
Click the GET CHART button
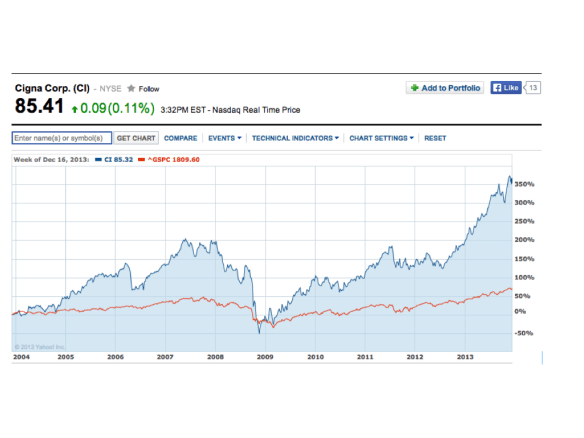tap(136, 138)
